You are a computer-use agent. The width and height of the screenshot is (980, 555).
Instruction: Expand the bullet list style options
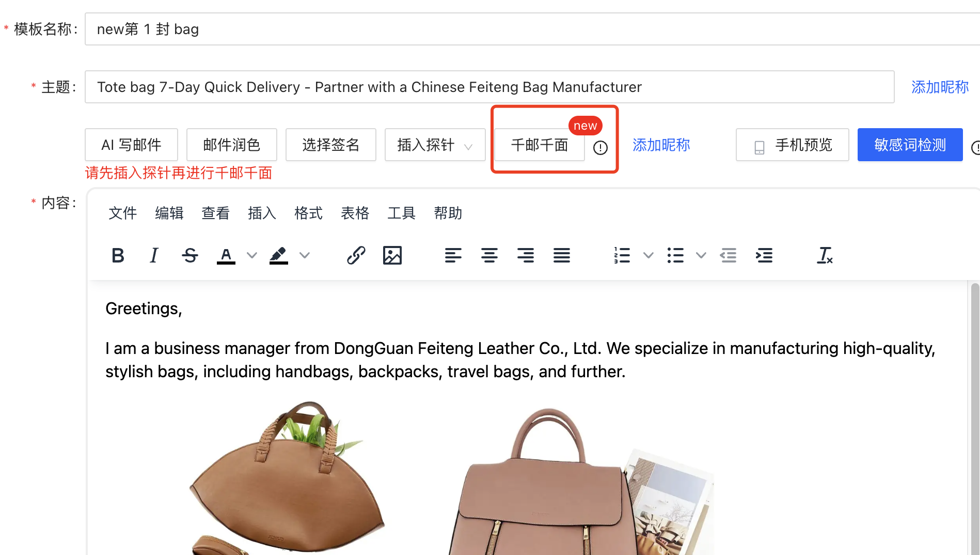point(701,255)
